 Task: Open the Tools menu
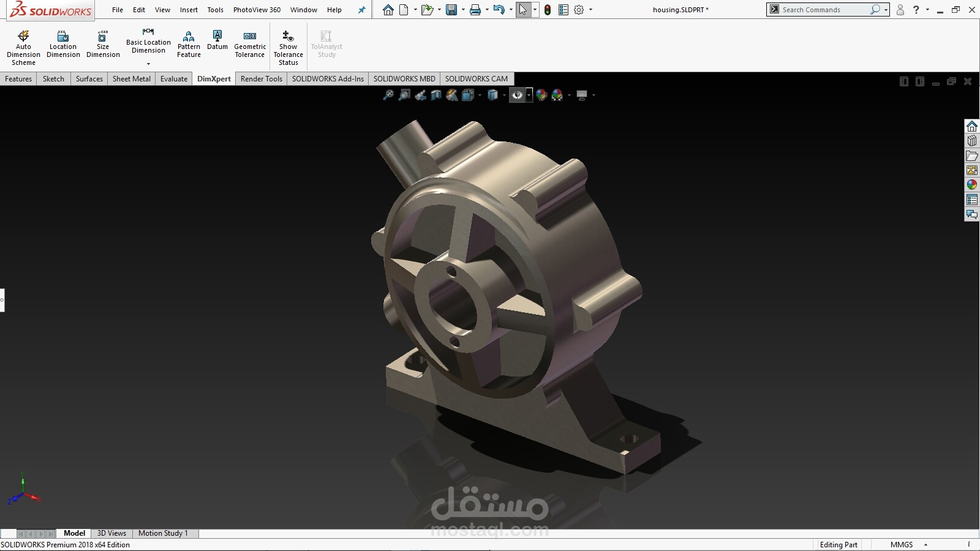tap(215, 10)
